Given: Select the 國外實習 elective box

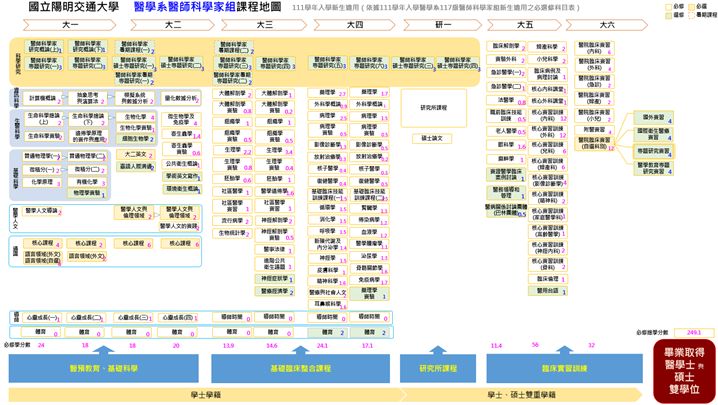Looking at the screenshot, I should point(653,118).
